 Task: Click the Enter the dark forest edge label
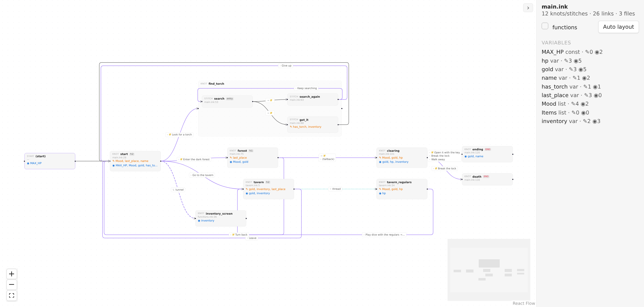click(x=194, y=159)
